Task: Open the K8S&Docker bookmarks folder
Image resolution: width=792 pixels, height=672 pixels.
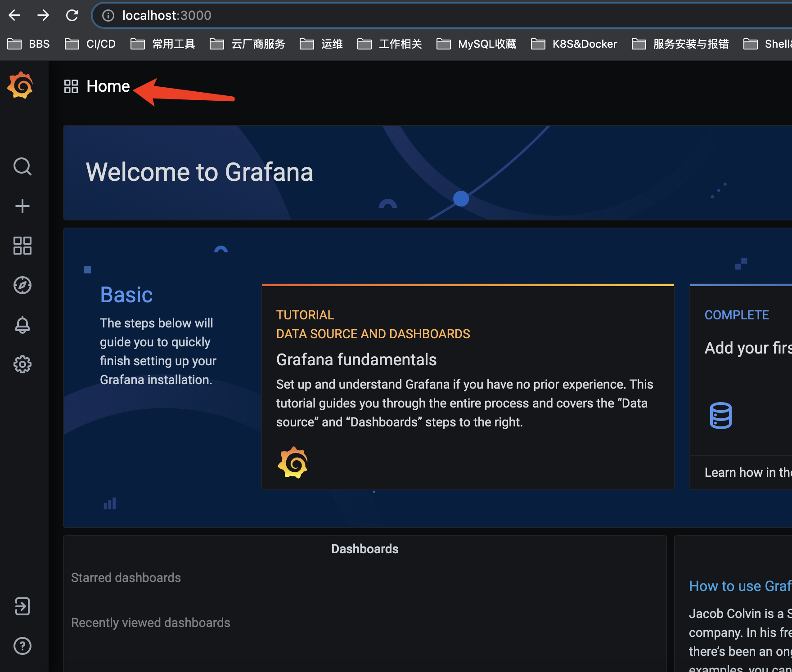Action: point(574,44)
